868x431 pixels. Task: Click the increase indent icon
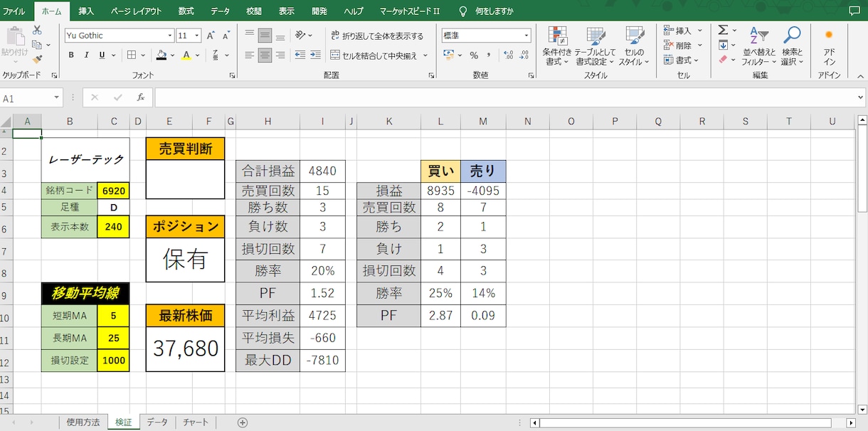tap(315, 55)
